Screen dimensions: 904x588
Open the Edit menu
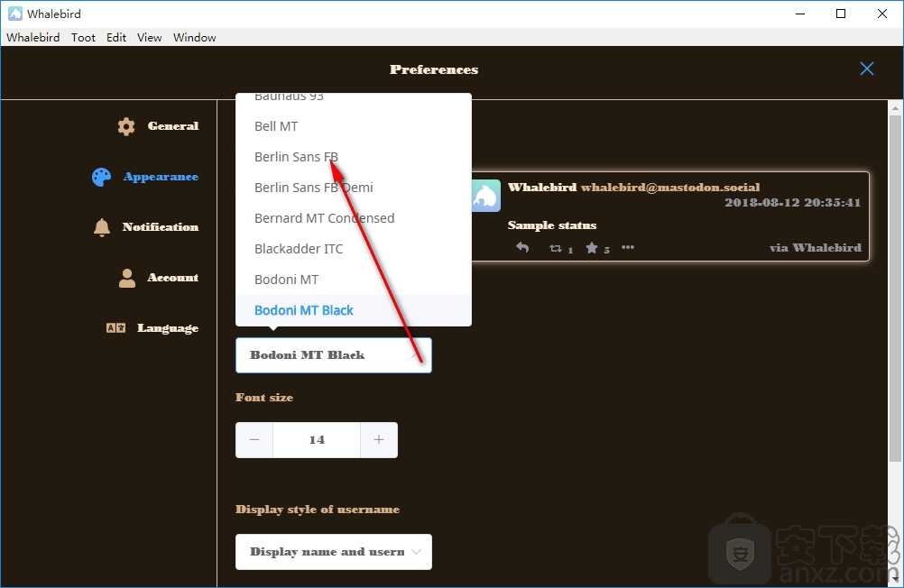[x=115, y=38]
